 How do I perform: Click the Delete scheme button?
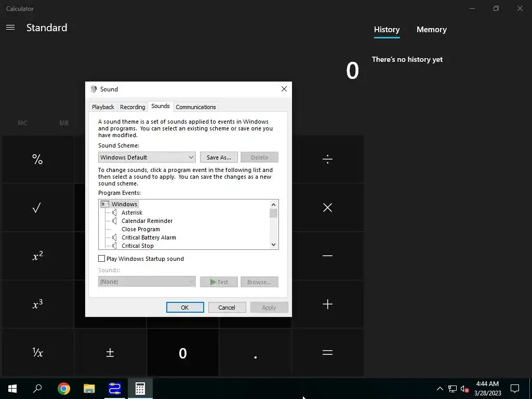260,157
